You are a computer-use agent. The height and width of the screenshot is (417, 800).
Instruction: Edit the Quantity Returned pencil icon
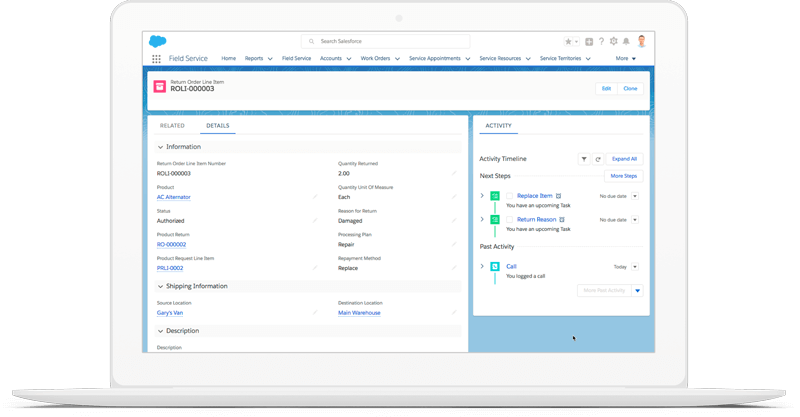click(454, 173)
